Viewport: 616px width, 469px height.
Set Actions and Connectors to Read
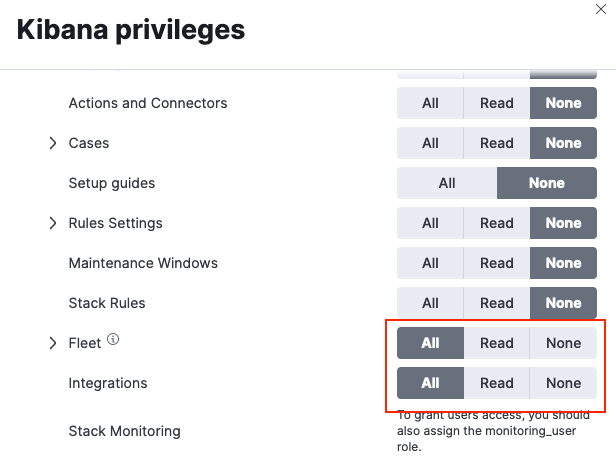point(496,103)
